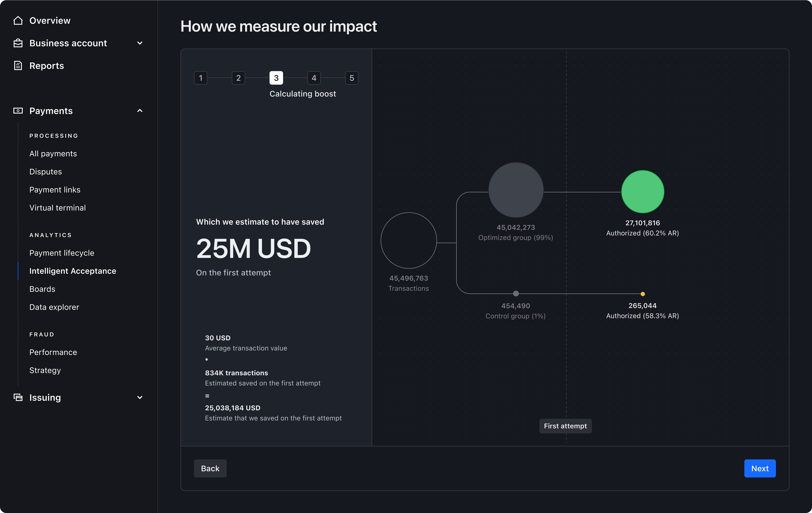Viewport: 812px width, 513px height.
Task: Click the yellow Authorized control dot
Action: pyautogui.click(x=643, y=294)
